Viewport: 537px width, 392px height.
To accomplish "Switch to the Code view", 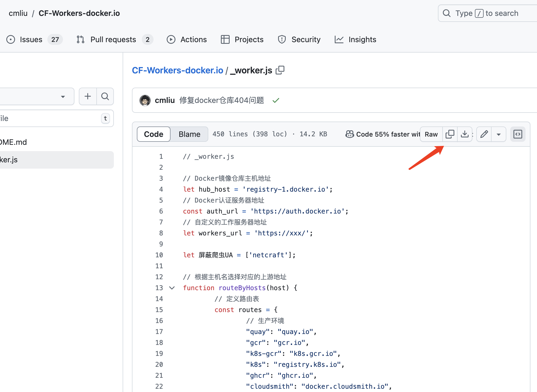I will point(154,134).
